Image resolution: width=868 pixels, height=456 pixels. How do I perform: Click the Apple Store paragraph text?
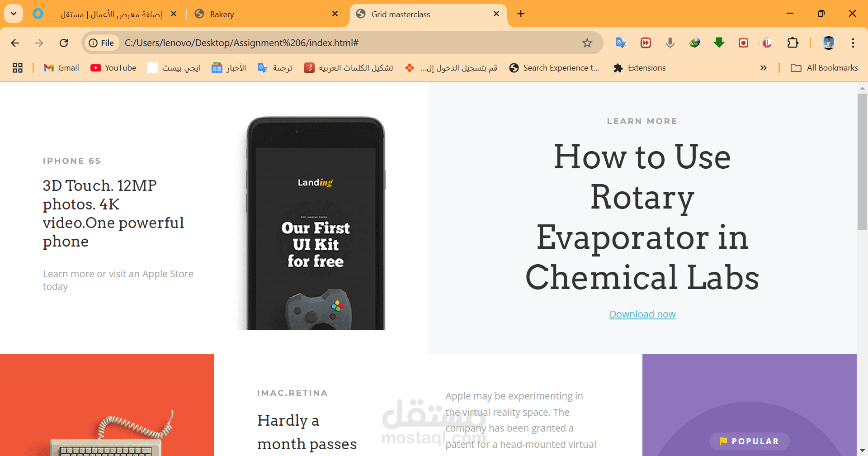pos(118,280)
